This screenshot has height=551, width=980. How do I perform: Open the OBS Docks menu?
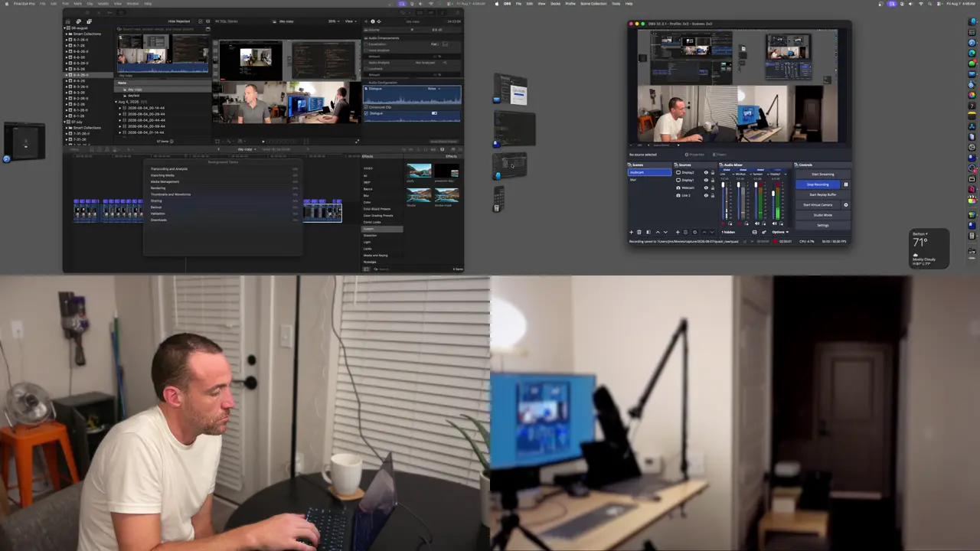point(555,4)
